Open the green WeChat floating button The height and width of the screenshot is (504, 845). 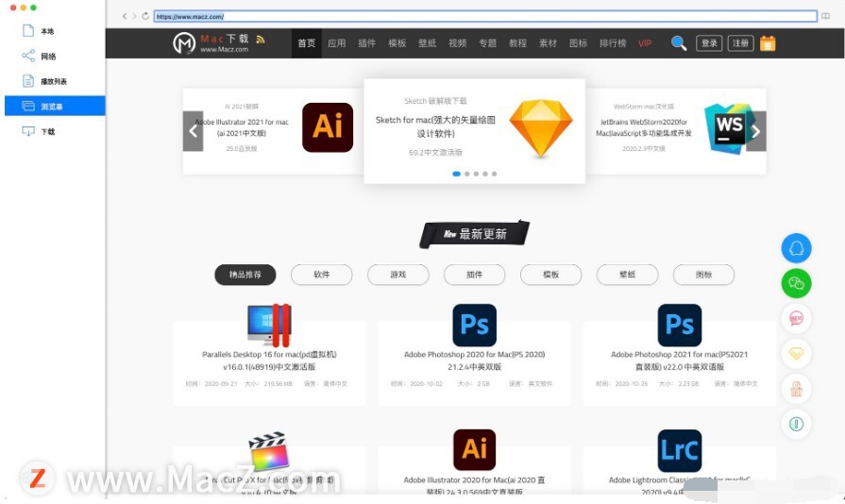(x=796, y=283)
